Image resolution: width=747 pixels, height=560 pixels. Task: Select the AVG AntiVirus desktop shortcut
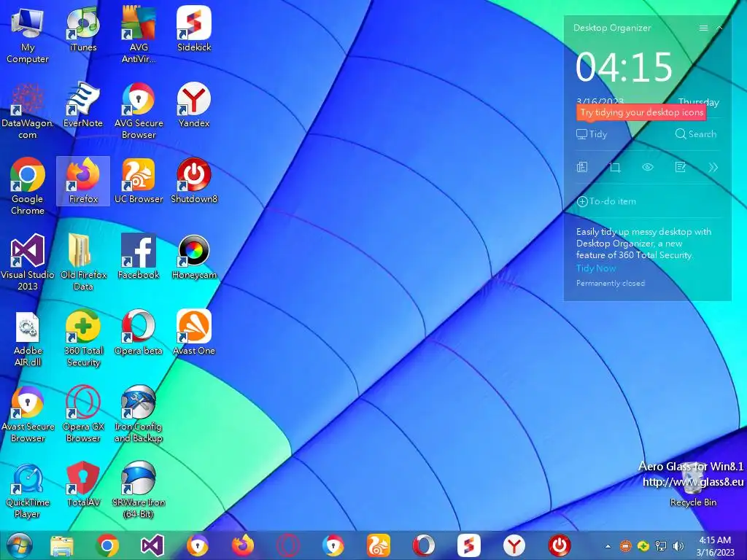tap(138, 35)
